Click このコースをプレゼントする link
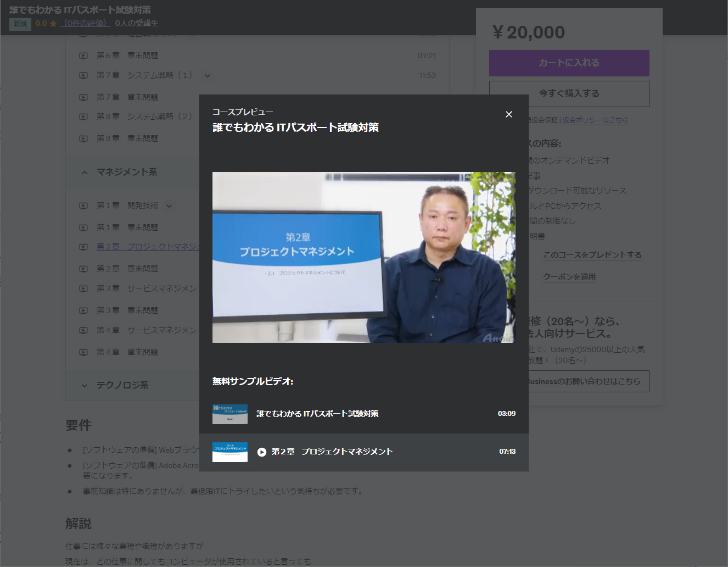Screen dimensions: 728x567 592,255
